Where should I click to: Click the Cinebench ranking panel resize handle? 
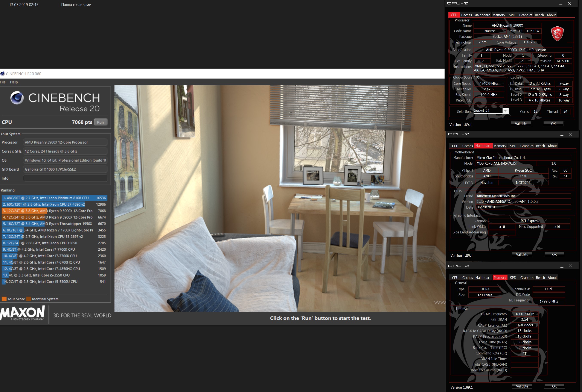113,205
